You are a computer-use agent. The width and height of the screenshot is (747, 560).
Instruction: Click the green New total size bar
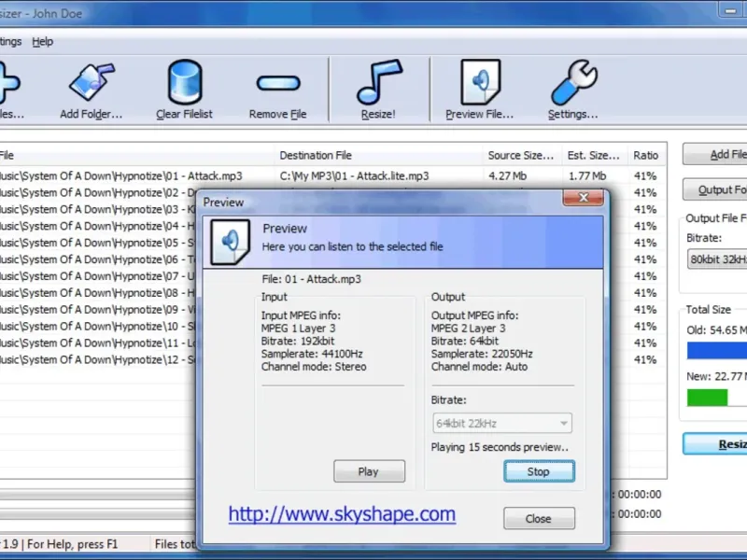[707, 398]
